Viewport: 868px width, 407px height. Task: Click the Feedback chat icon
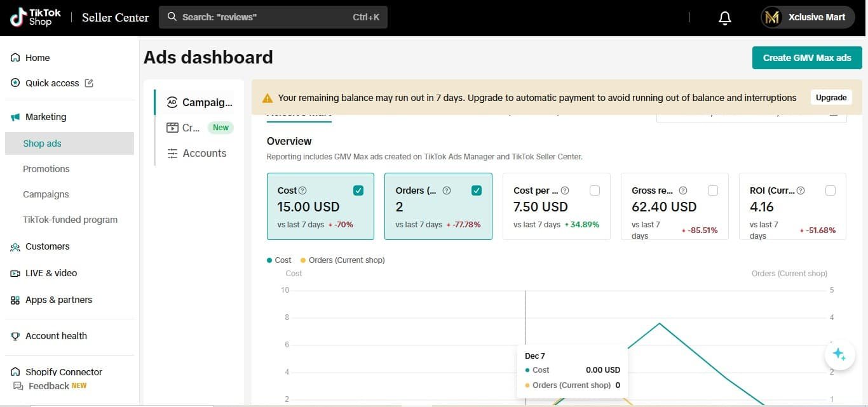click(x=18, y=386)
